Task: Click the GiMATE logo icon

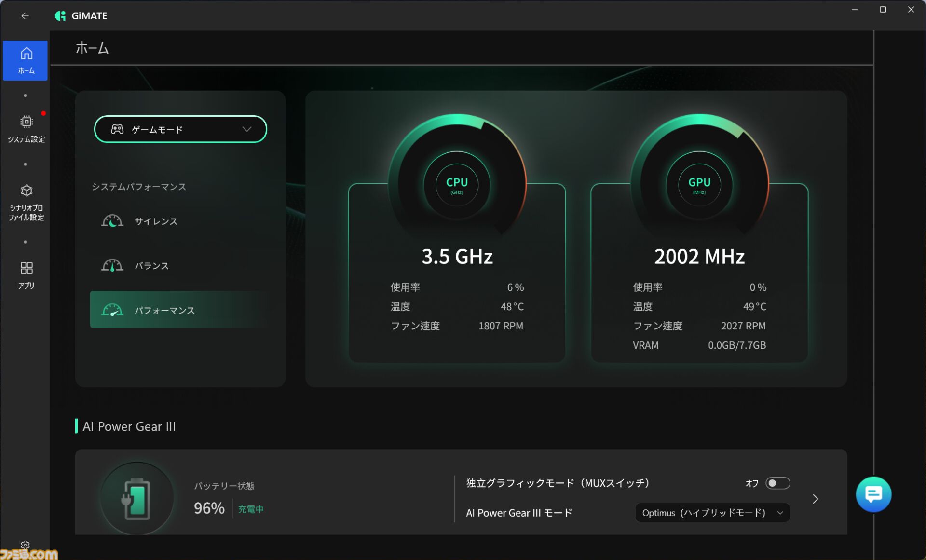Action: click(x=60, y=16)
